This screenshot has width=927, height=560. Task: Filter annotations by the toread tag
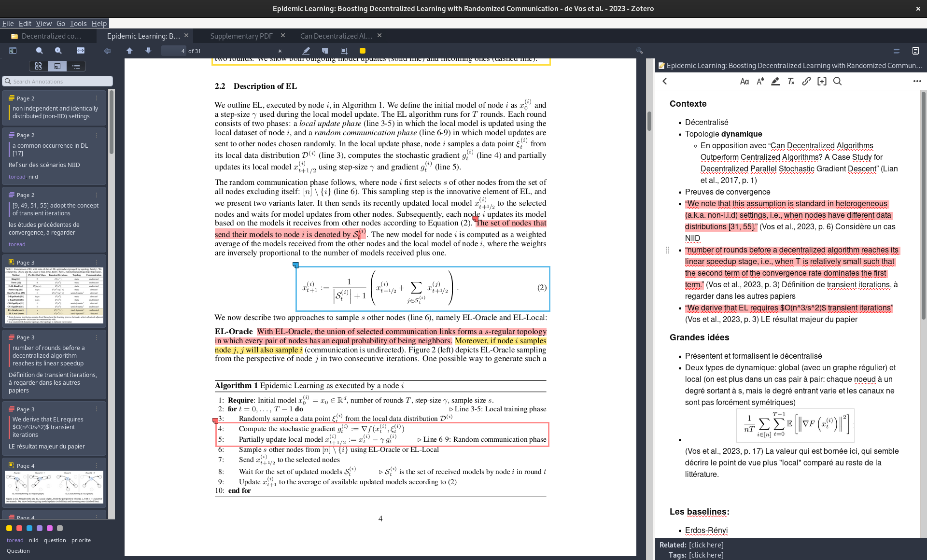click(x=15, y=540)
